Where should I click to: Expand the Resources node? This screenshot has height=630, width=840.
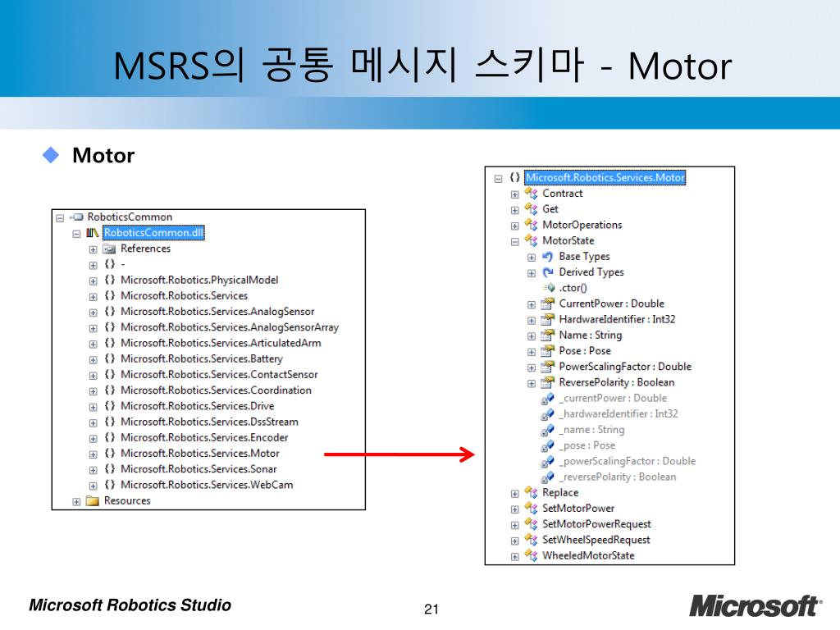point(76,502)
